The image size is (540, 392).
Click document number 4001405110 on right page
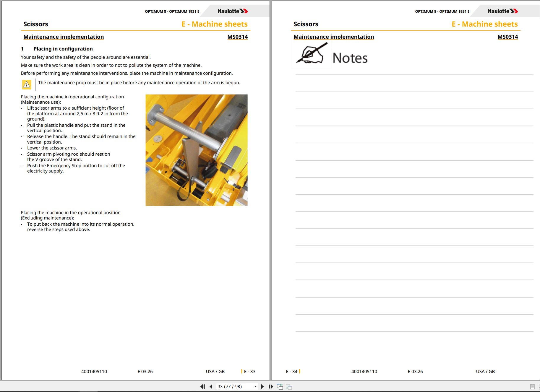[x=364, y=372]
